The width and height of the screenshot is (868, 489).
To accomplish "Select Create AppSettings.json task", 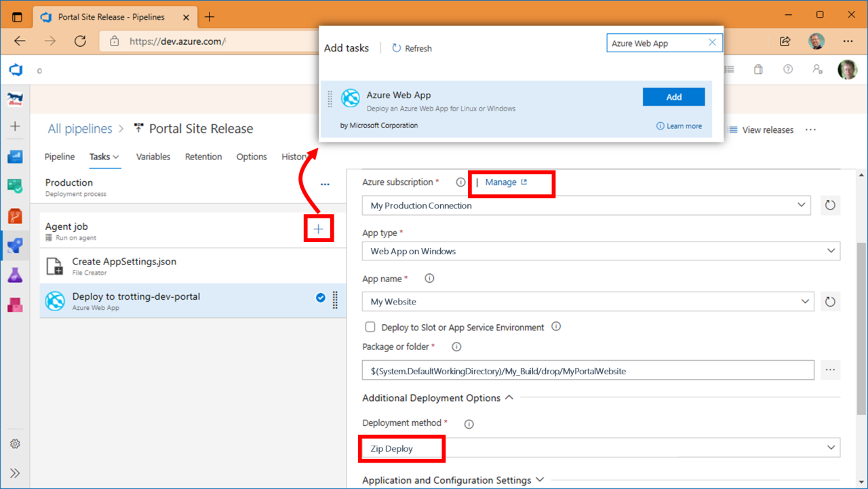I will tap(193, 266).
